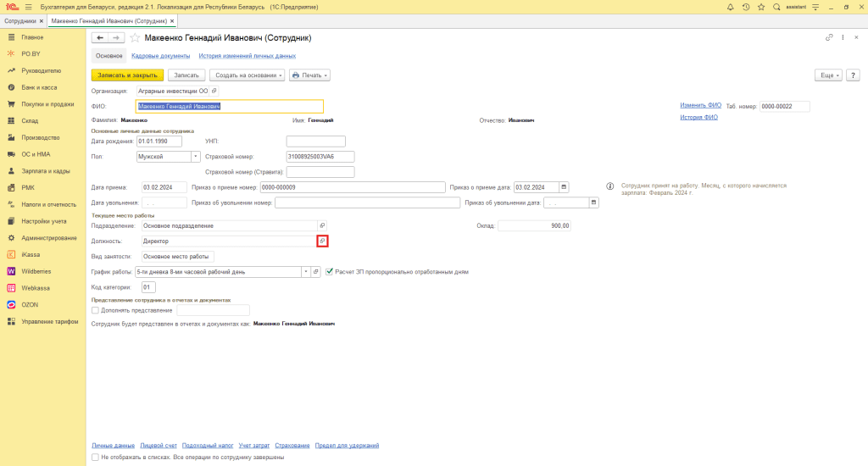Image resolution: width=868 pixels, height=466 pixels.
Task: Expand the Пол dropdown
Action: 196,157
